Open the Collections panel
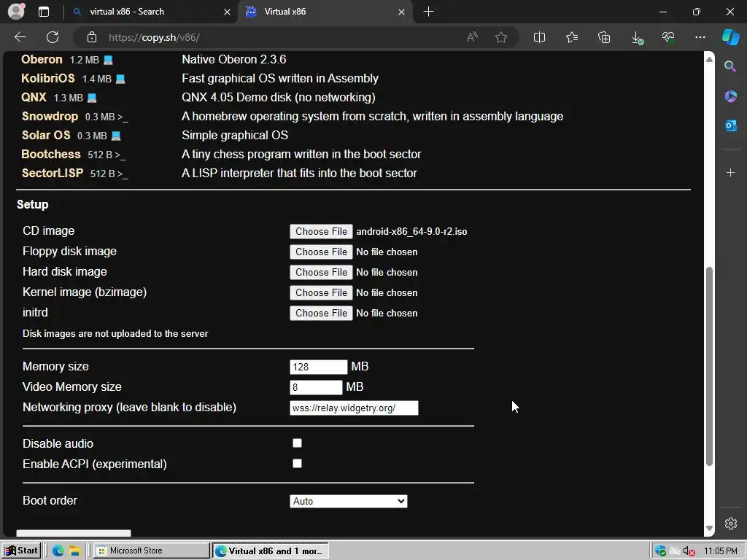The width and height of the screenshot is (747, 560). point(604,37)
